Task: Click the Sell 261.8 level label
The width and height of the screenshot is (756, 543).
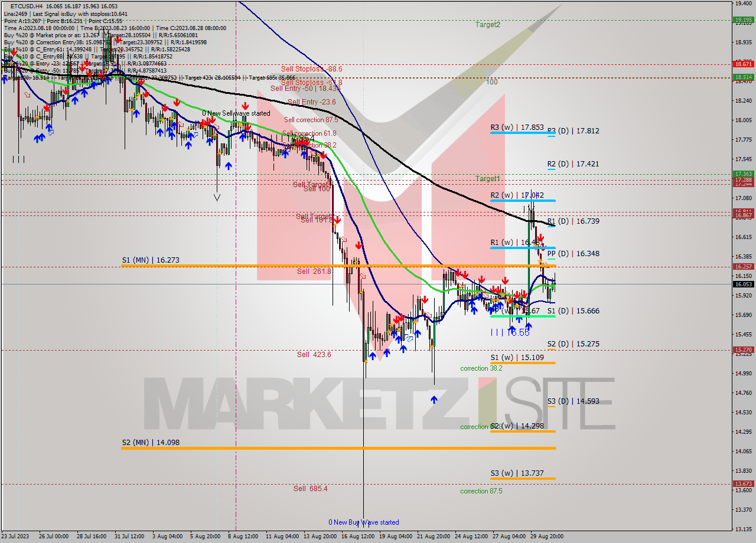Action: 314,271
